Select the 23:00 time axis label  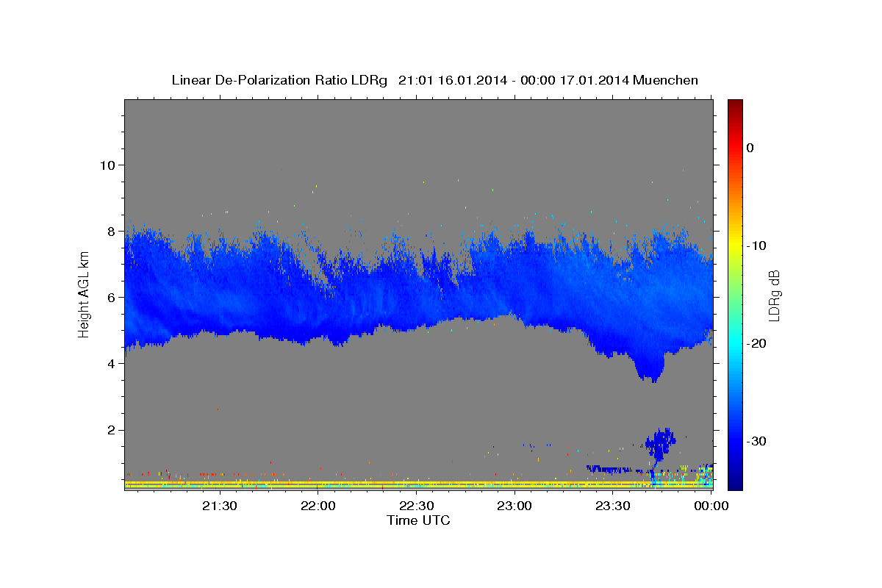514,506
